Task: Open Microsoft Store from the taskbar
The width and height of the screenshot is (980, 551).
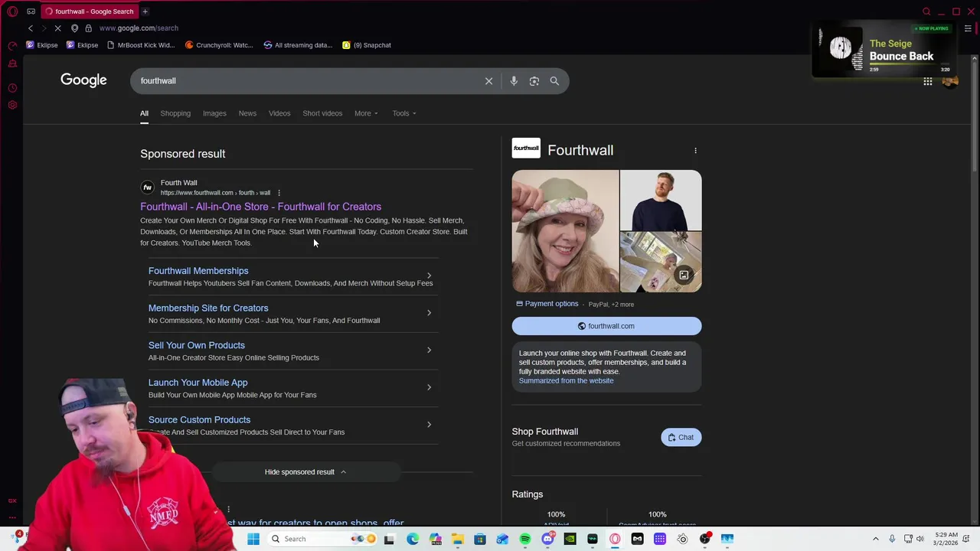Action: (x=480, y=539)
